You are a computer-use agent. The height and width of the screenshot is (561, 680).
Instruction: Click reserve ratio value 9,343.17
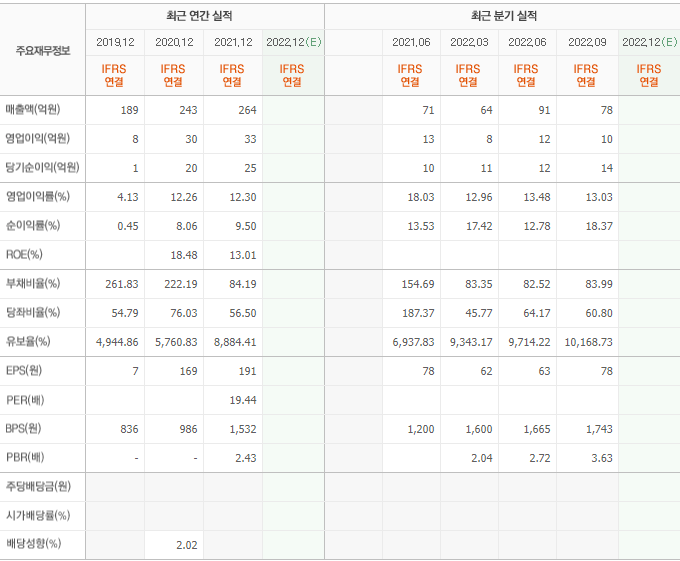click(x=471, y=342)
